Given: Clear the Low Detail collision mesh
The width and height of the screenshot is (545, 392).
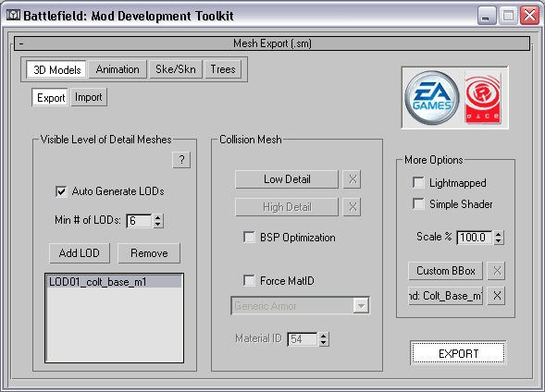Looking at the screenshot, I should pos(352,179).
